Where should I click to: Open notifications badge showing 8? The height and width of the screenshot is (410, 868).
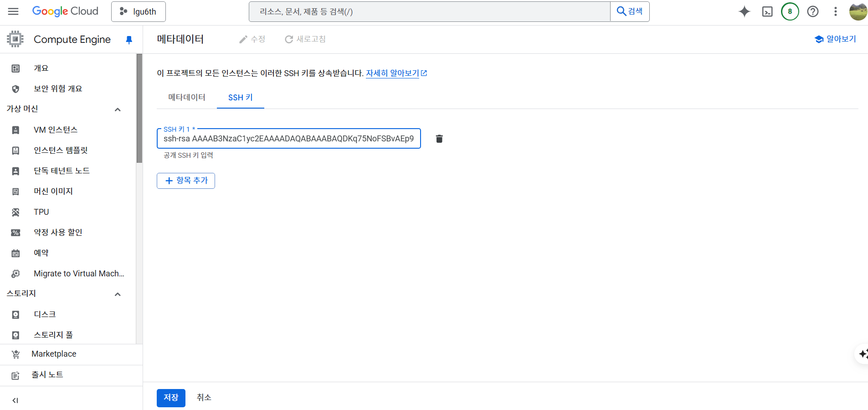[x=790, y=11]
